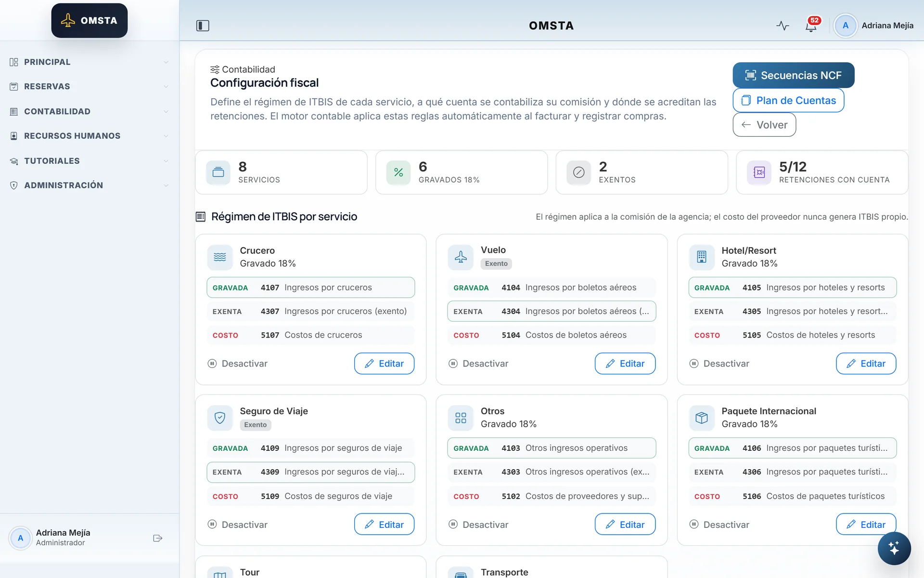The image size is (924, 578).
Task: Edit the Vuelo fiscal configuration
Action: pyautogui.click(x=625, y=364)
